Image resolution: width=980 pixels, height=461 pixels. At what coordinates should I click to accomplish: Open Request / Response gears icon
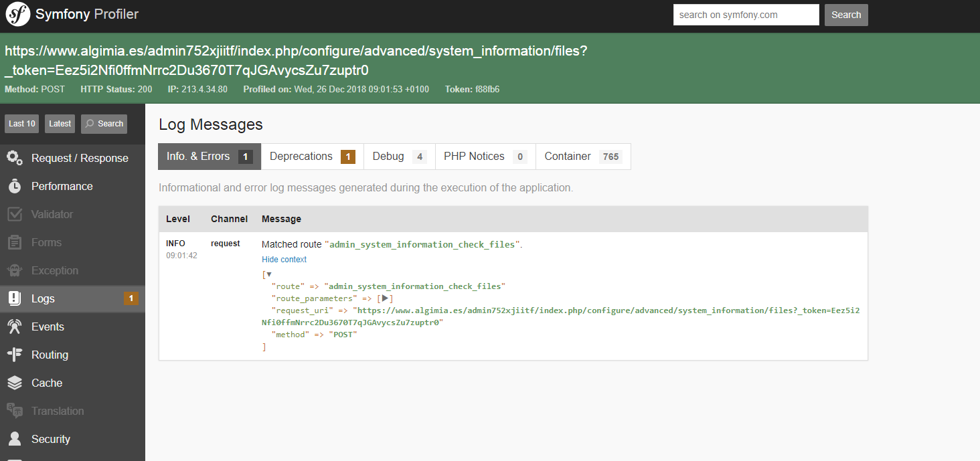15,158
